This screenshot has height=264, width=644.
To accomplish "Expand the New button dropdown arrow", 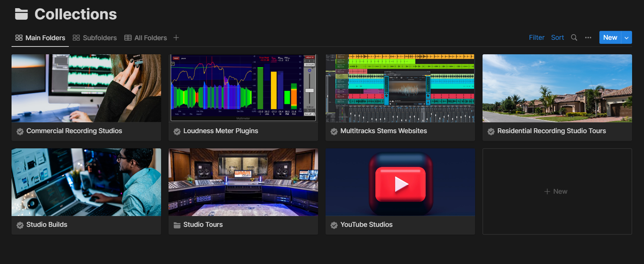I will [x=627, y=38].
